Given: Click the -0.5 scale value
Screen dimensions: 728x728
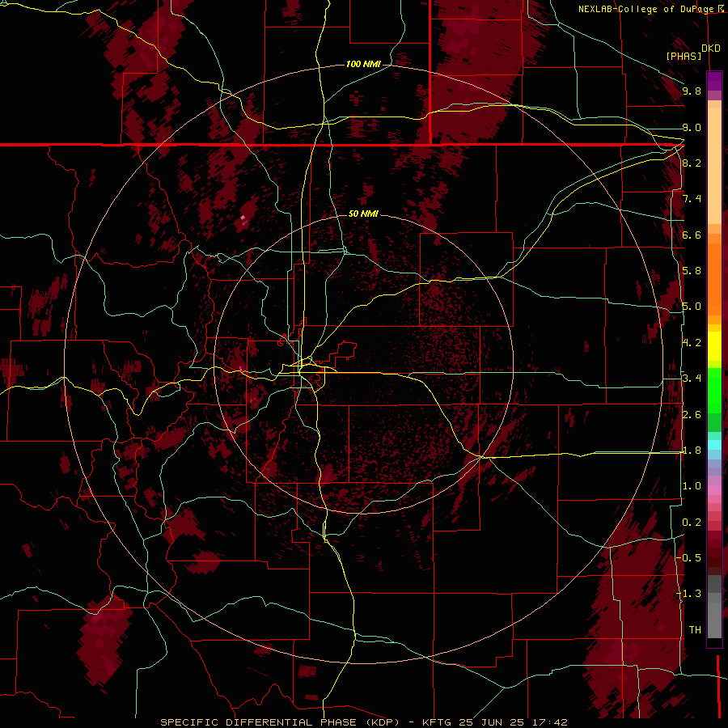Looking at the screenshot, I should pyautogui.click(x=689, y=558).
